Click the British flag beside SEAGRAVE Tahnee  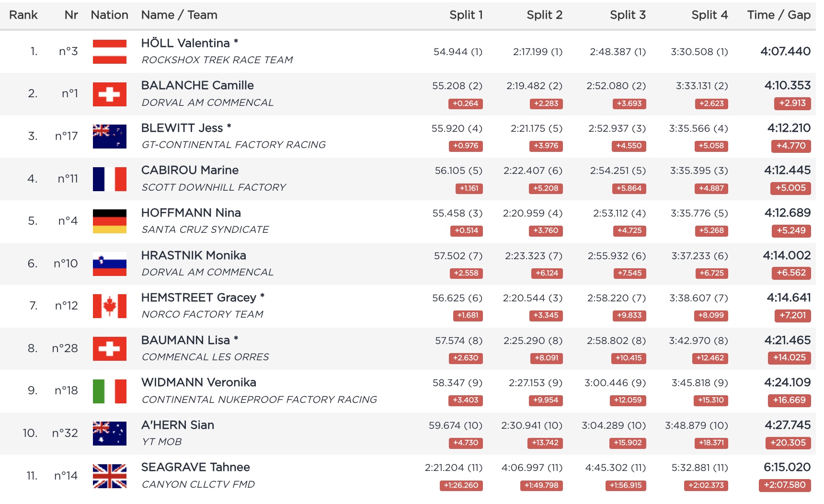tap(109, 476)
